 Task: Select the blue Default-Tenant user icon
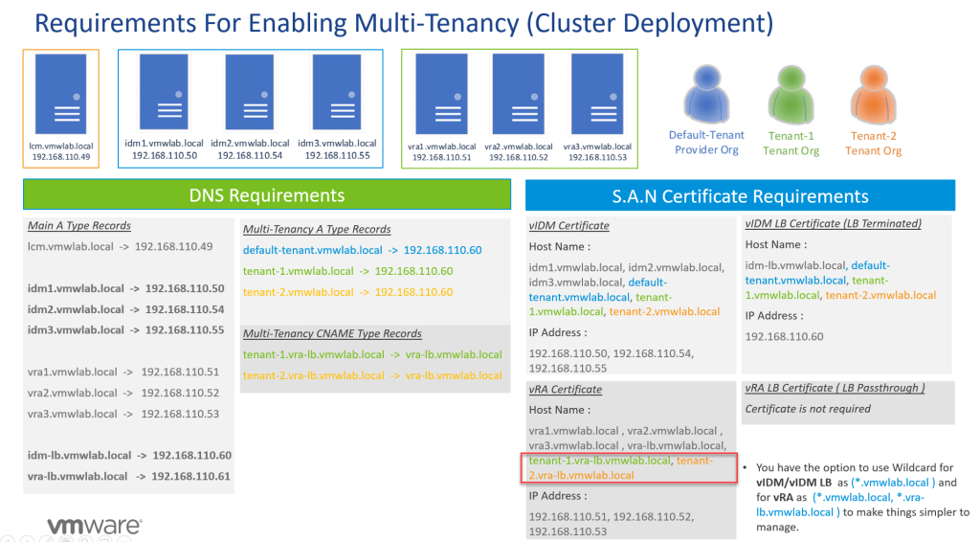707,93
